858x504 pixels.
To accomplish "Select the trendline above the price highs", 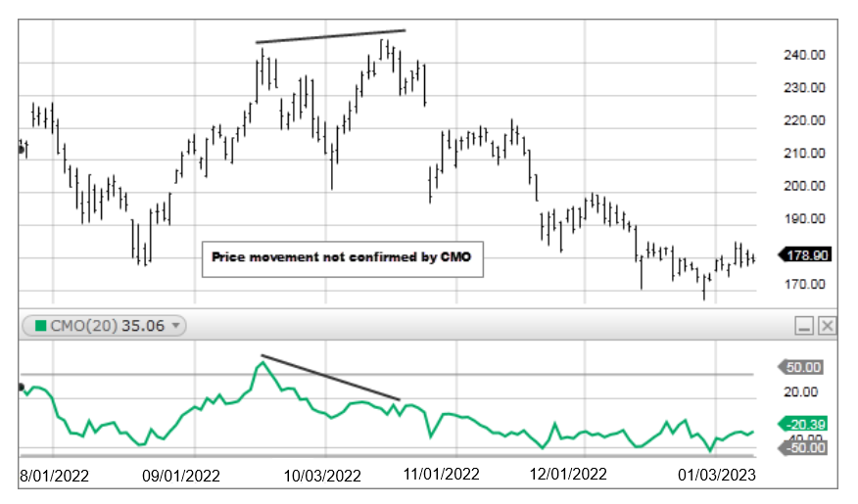I will (x=331, y=36).
